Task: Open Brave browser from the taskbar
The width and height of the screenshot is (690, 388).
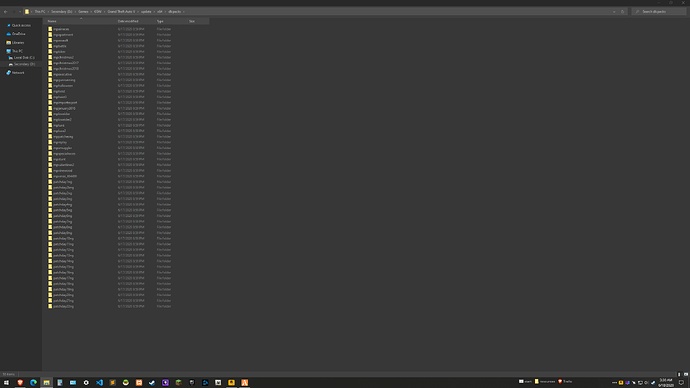Action: click(20, 383)
